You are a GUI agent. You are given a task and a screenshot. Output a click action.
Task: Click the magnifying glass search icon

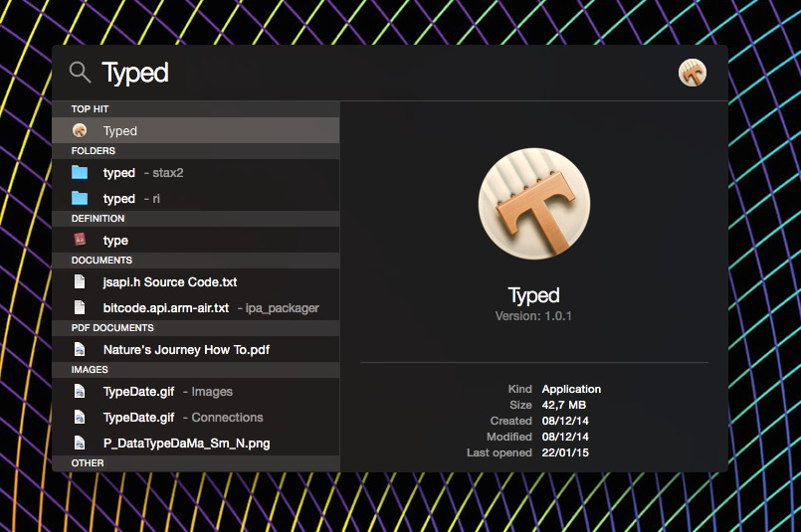[x=80, y=73]
